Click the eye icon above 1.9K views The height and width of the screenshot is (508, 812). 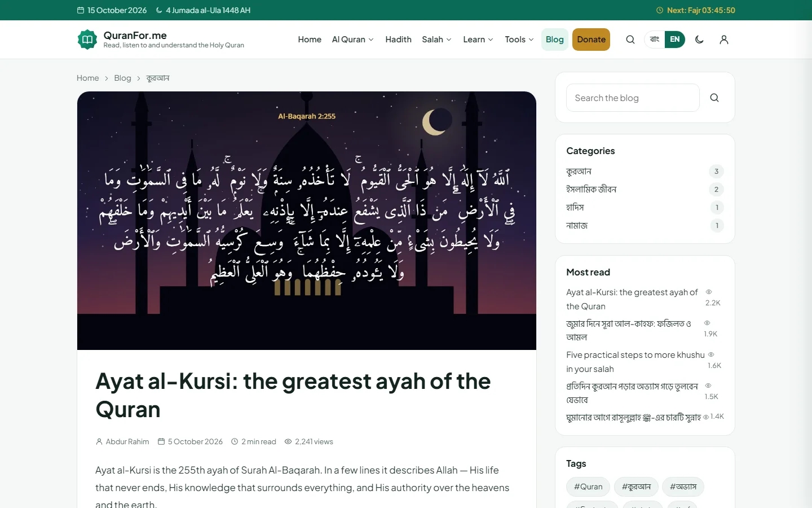click(x=707, y=323)
